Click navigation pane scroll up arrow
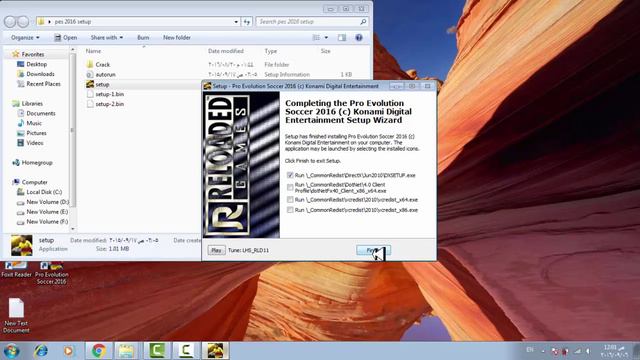Image resolution: width=640 pixels, height=360 pixels. point(73,50)
